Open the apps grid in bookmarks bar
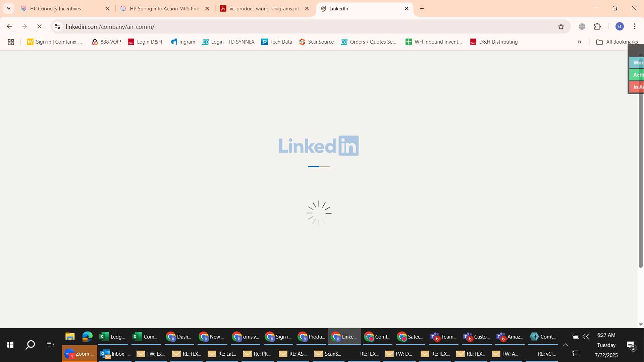 (x=11, y=42)
